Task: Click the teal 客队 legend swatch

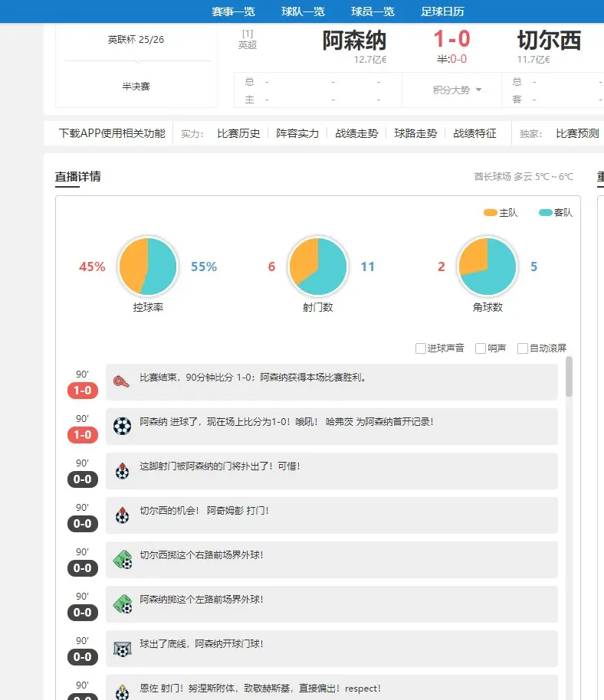Action: (546, 212)
